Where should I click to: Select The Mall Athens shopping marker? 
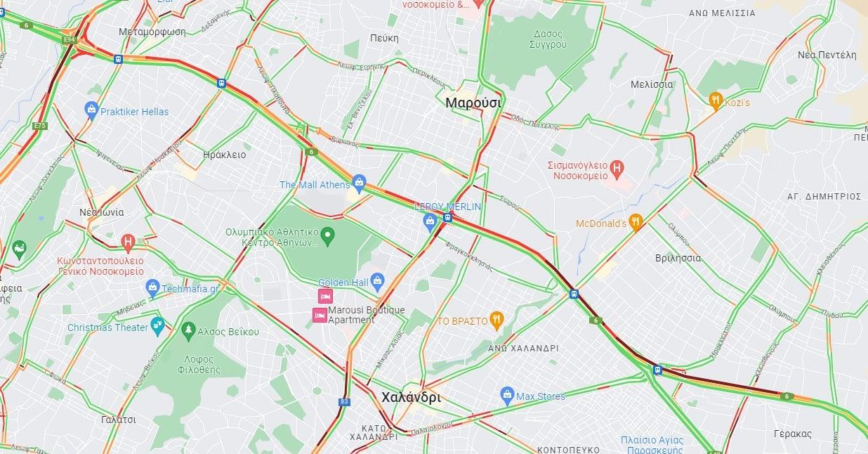[x=360, y=183]
